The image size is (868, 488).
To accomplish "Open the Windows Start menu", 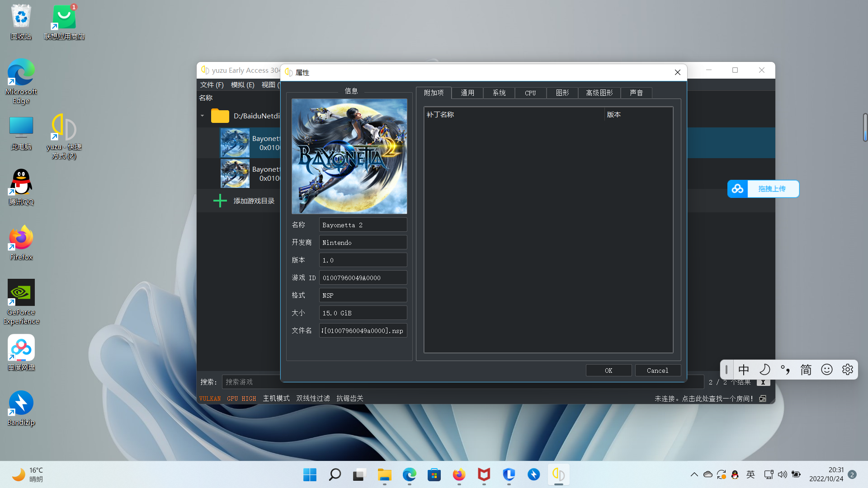I will tap(310, 474).
